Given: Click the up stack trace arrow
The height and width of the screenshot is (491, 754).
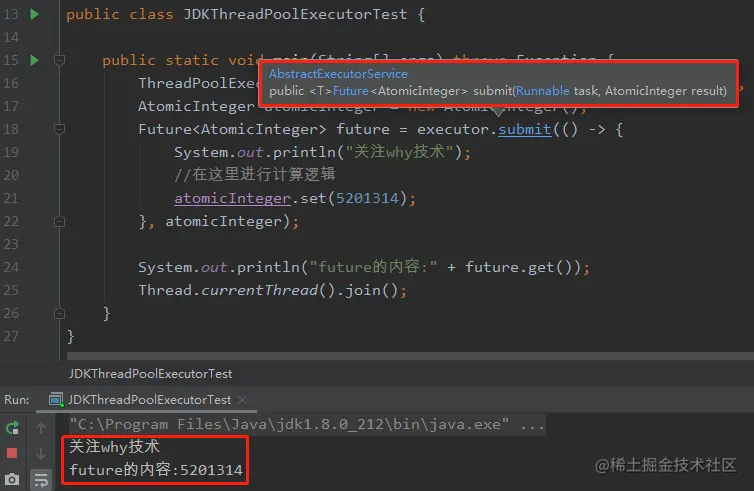Looking at the screenshot, I should [41, 428].
